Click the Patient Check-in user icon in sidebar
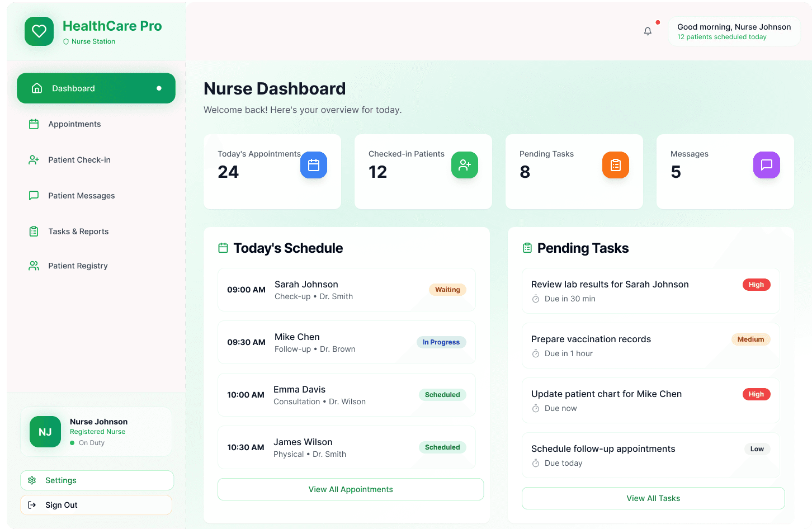 click(x=34, y=160)
